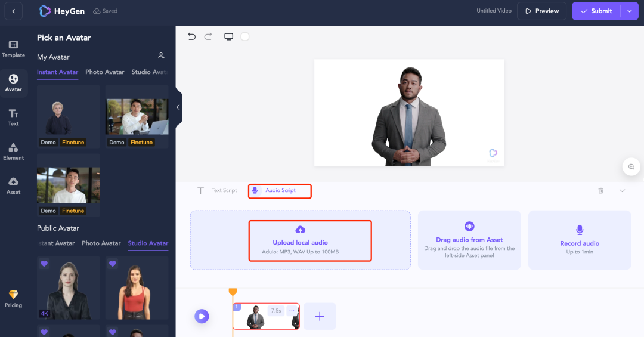644x337 pixels.
Task: Open the Avatar sidebar panel
Action: pos(14,83)
